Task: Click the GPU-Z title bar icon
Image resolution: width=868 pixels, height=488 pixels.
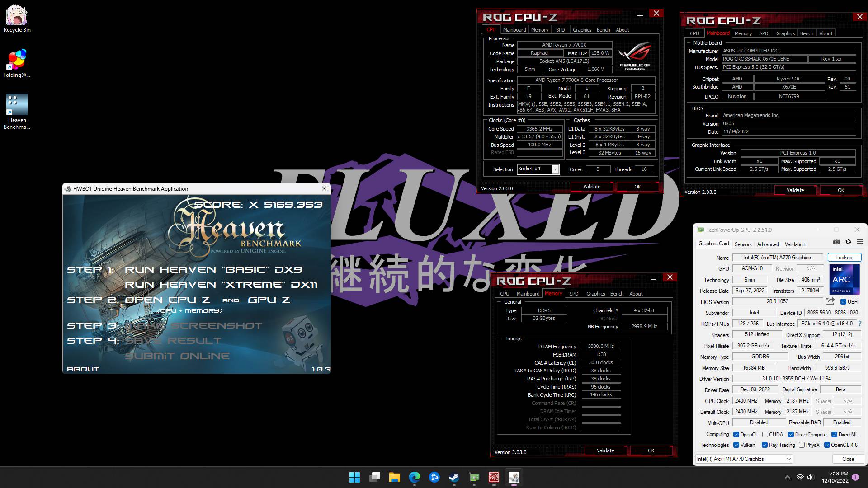Action: click(x=700, y=230)
